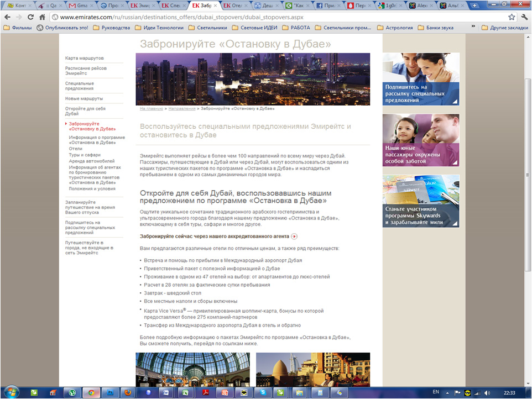532x399 pixels.
Task: Click 'Забронируйте сейчас через нашего аккредитованного агента'
Action: [x=215, y=237]
